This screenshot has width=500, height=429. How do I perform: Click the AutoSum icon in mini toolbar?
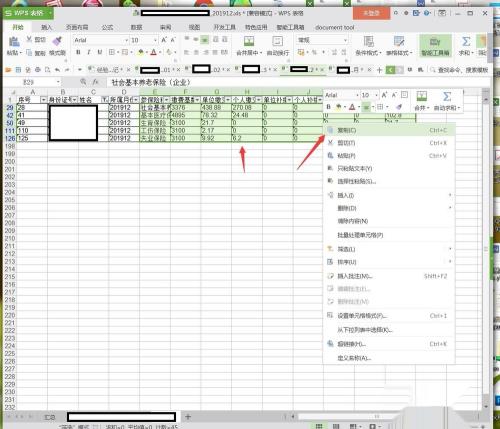(x=447, y=96)
